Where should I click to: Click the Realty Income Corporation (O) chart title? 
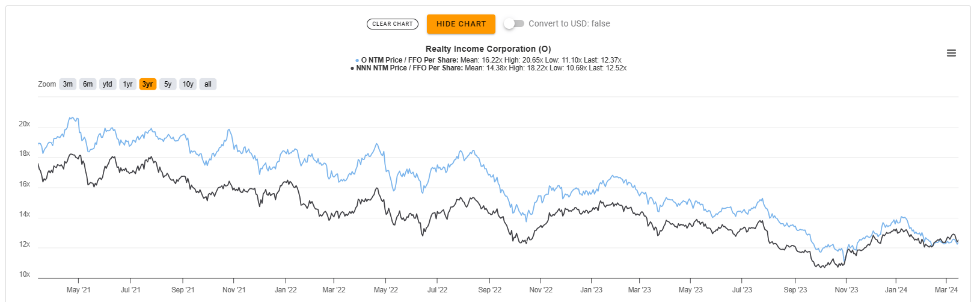[x=488, y=49]
